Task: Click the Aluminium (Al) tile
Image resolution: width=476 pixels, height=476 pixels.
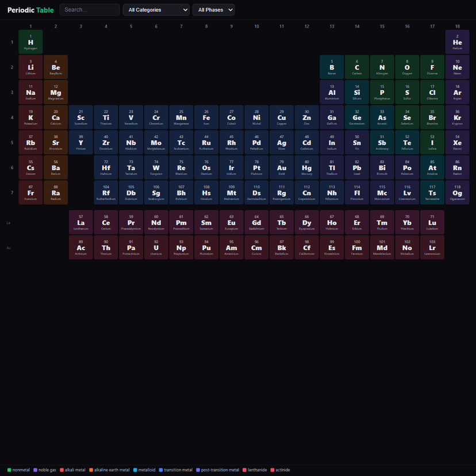Action: pyautogui.click(x=332, y=92)
